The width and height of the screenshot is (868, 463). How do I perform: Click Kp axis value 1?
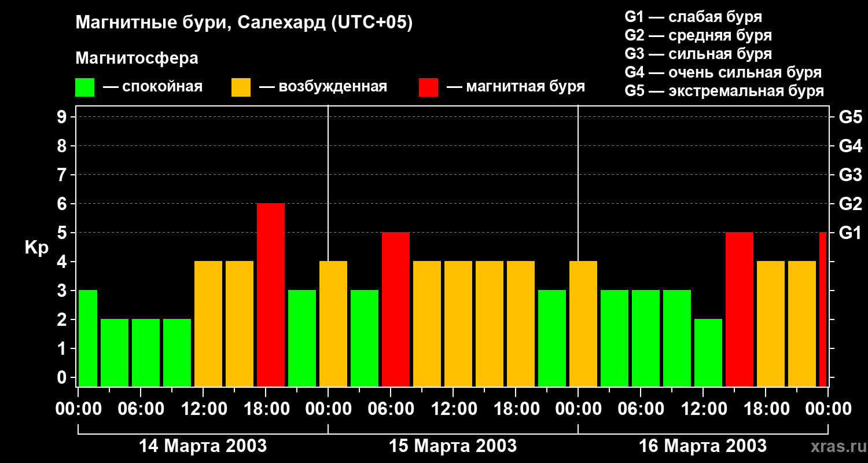tap(62, 348)
